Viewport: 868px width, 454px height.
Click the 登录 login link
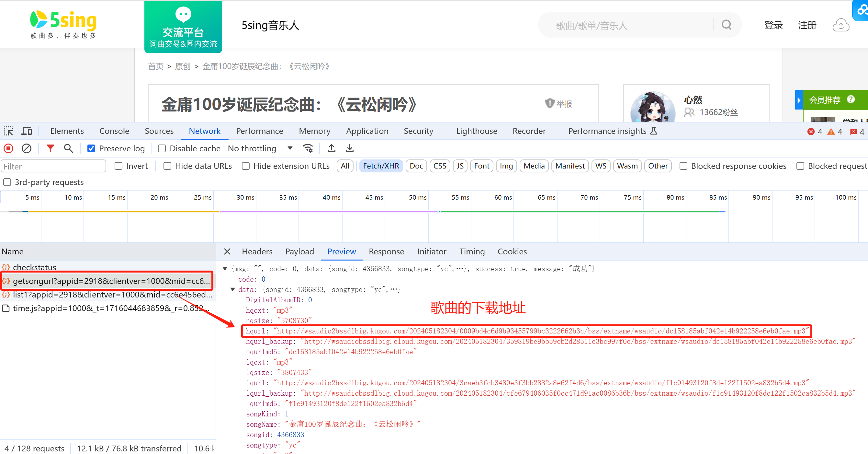tap(773, 25)
